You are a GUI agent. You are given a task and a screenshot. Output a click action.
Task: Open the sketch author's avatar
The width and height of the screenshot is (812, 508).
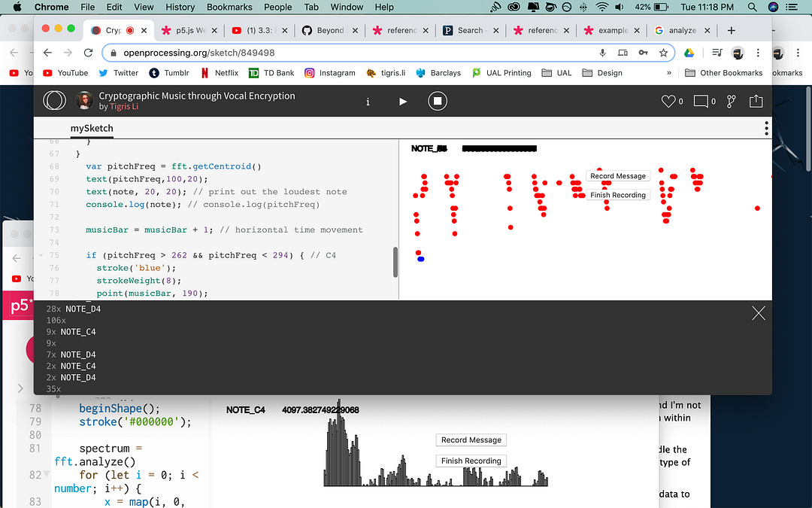pyautogui.click(x=84, y=101)
